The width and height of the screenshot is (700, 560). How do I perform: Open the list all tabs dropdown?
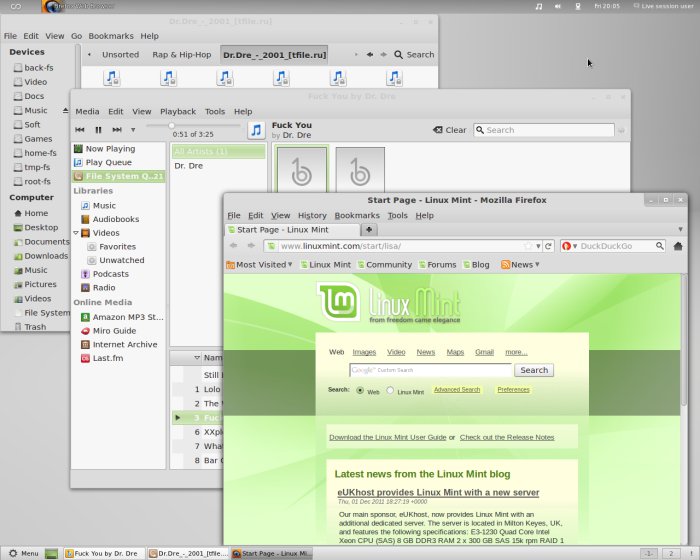tap(680, 230)
